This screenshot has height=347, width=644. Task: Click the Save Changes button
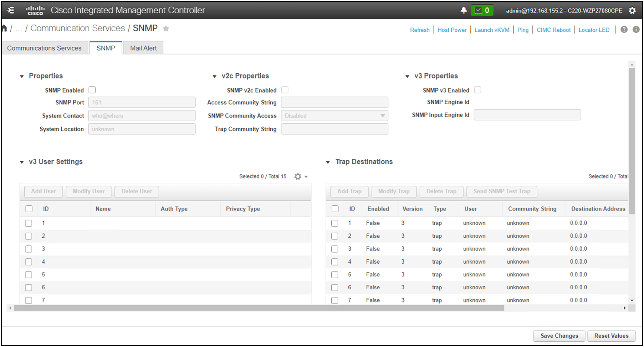tap(559, 336)
